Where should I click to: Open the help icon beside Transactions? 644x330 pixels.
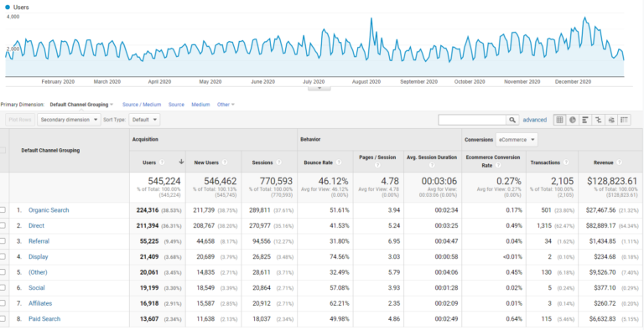566,162
